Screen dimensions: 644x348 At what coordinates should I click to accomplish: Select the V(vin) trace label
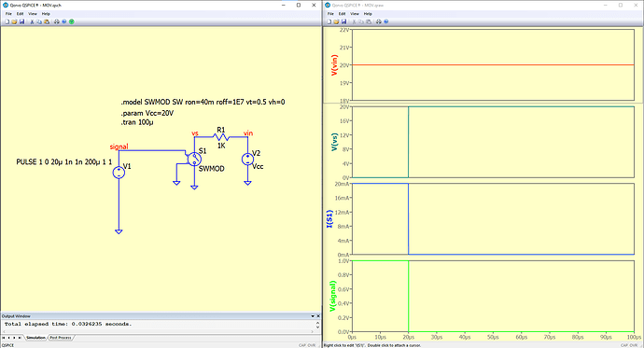tap(334, 64)
